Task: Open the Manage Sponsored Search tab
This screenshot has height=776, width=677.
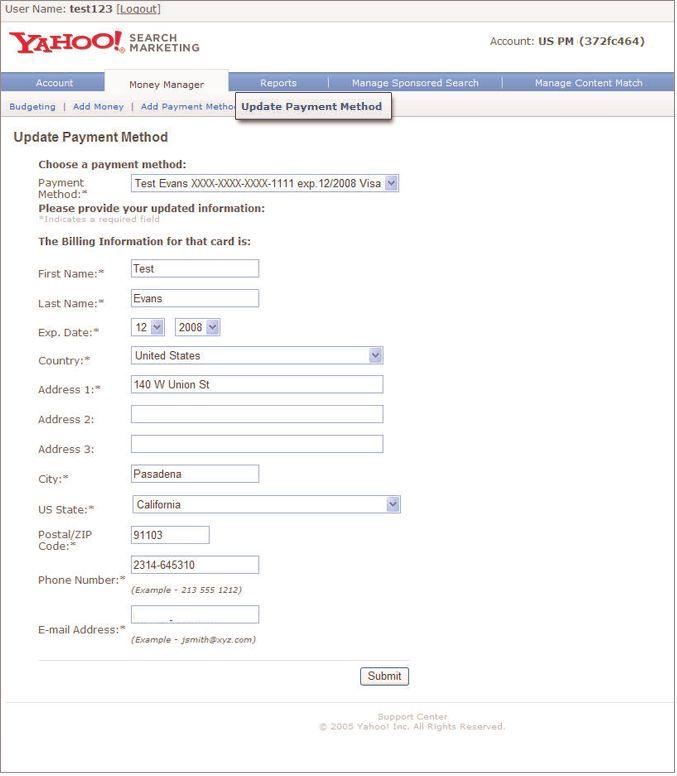Action: tap(415, 83)
